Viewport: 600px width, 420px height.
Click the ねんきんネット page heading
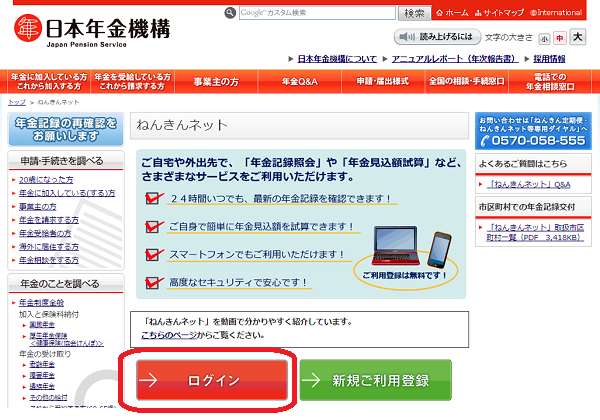point(182,125)
